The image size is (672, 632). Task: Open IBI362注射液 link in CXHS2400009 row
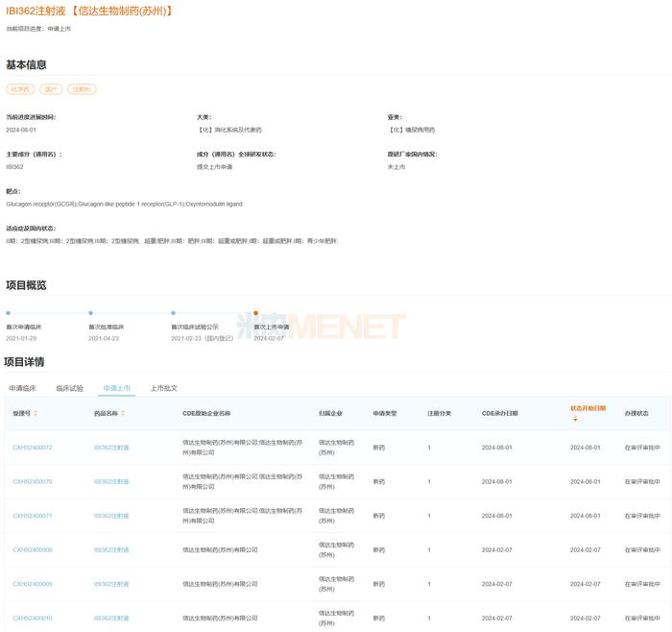coord(111,584)
